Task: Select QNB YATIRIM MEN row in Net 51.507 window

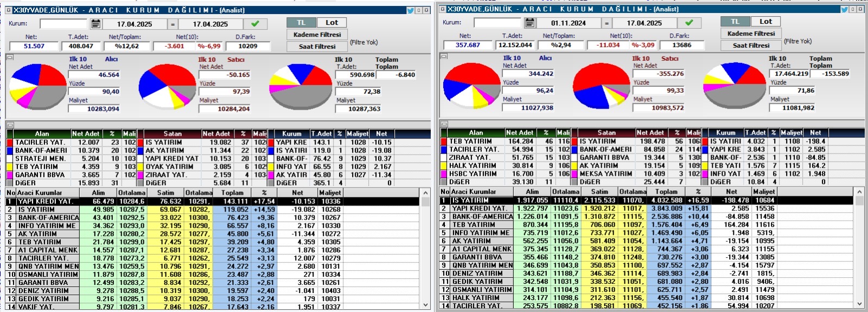Action: (213, 266)
